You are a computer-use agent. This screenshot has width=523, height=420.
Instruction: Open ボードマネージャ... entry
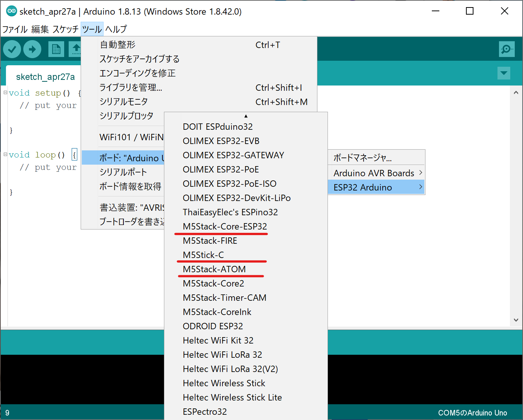pyautogui.click(x=376, y=158)
